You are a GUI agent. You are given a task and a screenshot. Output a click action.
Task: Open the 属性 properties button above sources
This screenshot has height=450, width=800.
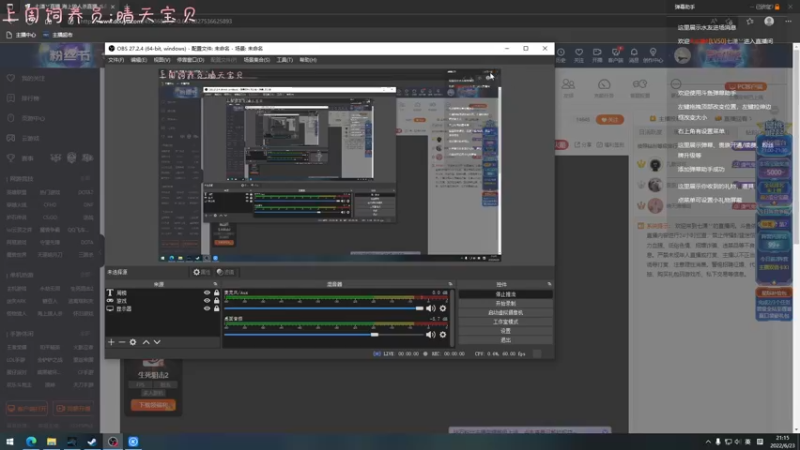[x=202, y=272]
